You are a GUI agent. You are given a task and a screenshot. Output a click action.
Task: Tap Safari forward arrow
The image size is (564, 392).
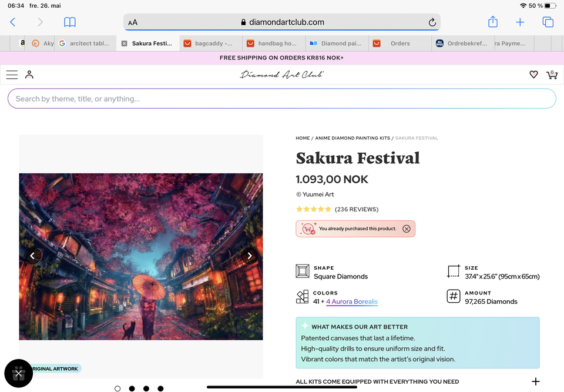(40, 22)
